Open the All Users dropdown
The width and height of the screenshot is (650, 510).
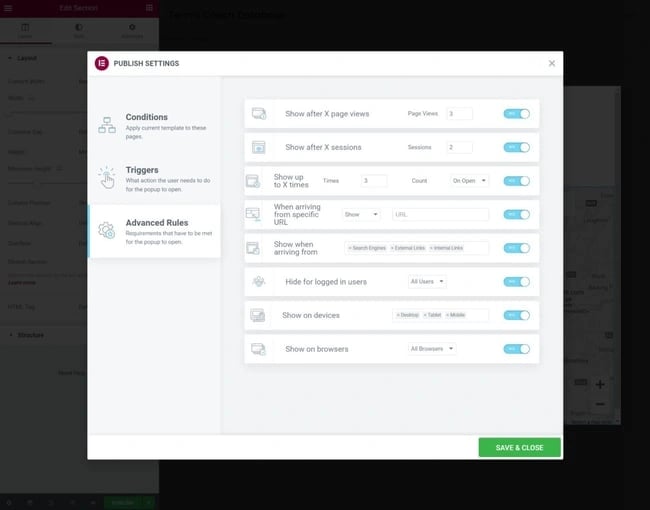[427, 282]
